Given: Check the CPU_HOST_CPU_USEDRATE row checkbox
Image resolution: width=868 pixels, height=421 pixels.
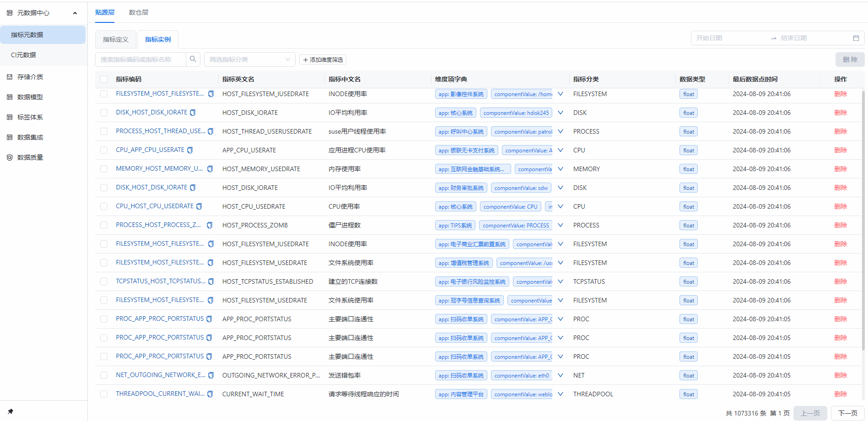Looking at the screenshot, I should 104,206.
